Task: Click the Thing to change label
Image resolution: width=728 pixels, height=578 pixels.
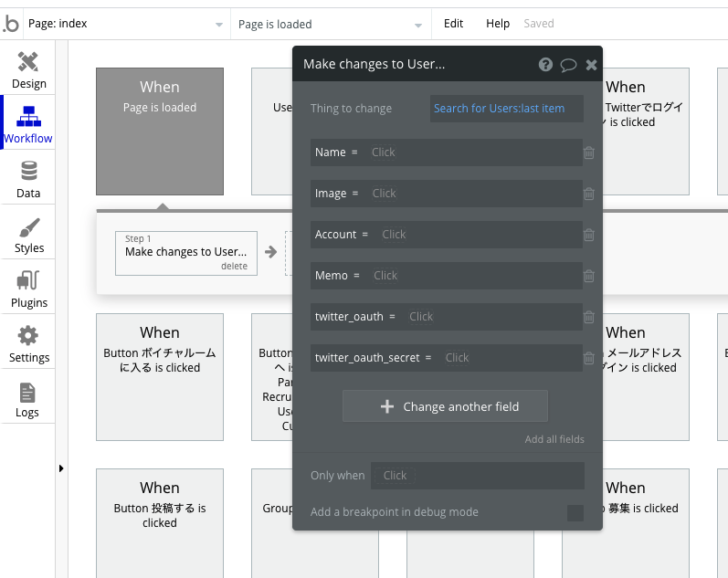Action: 351,108
